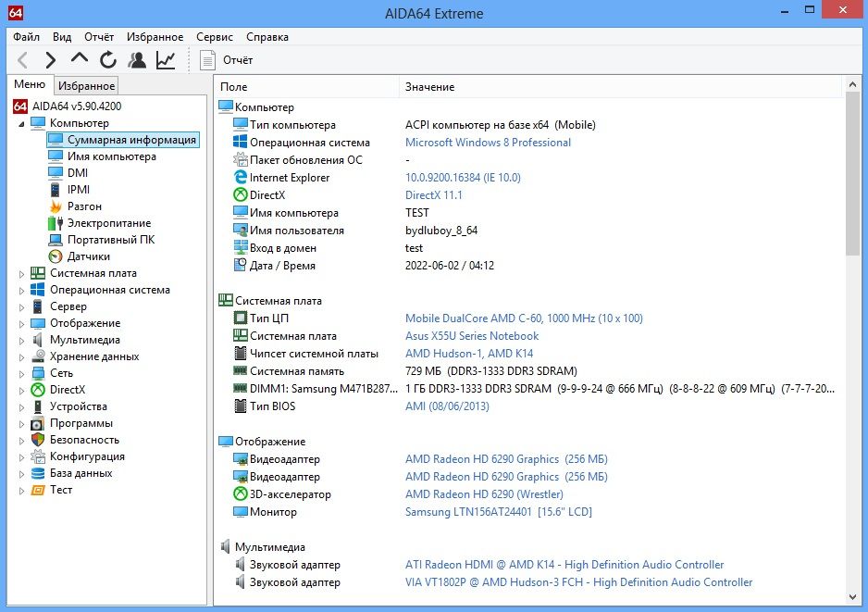Click the IPMI server icon
The image size is (868, 612).
pos(56,190)
